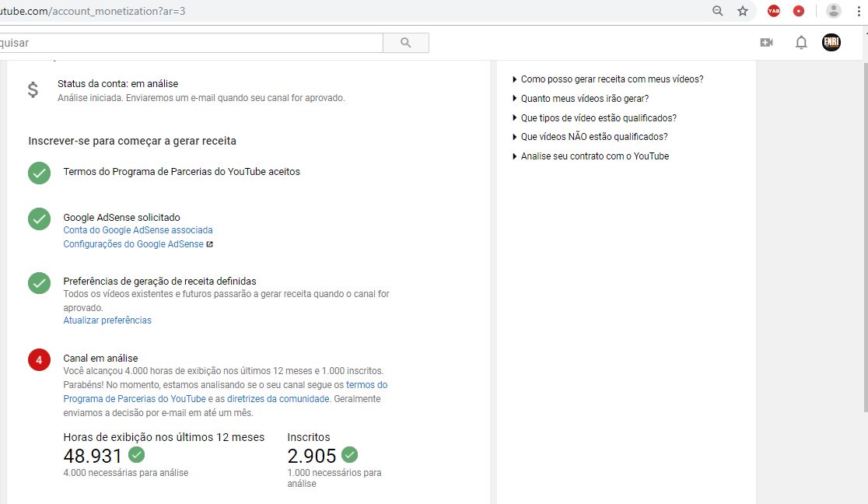Click the browser address bar URL

[93, 11]
